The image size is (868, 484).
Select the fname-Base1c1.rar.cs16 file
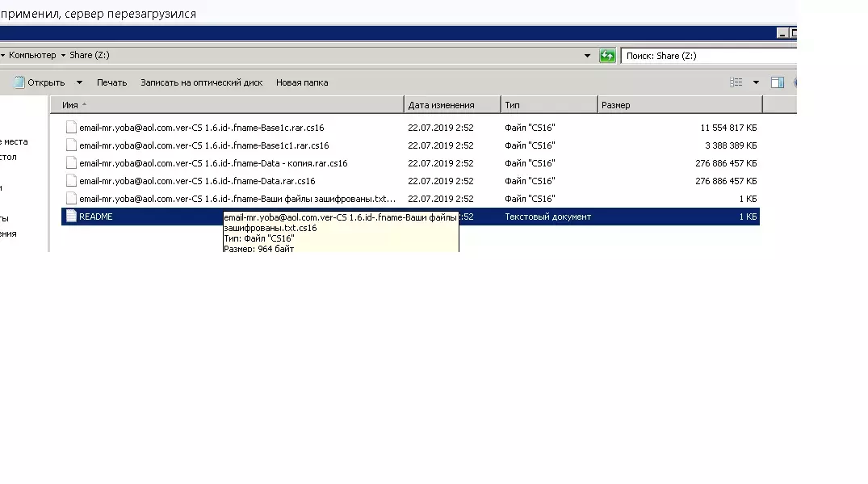coord(203,145)
